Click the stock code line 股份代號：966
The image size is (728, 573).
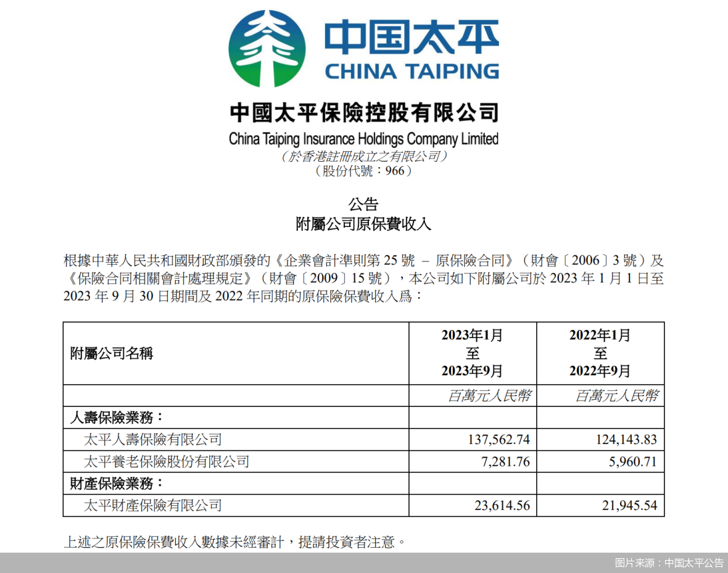pos(363,171)
